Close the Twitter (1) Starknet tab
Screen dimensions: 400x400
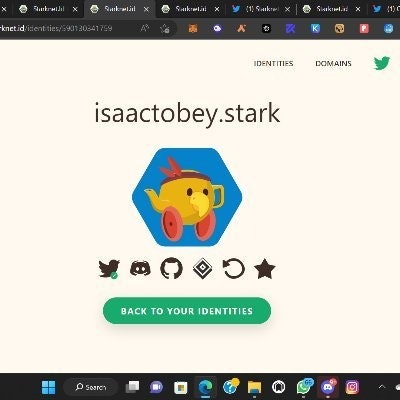(288, 9)
